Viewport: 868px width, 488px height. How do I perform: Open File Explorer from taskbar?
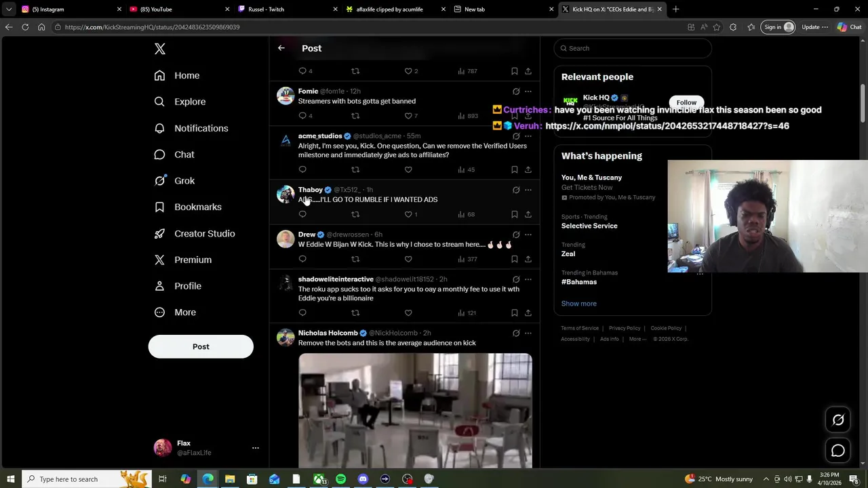[x=230, y=479]
